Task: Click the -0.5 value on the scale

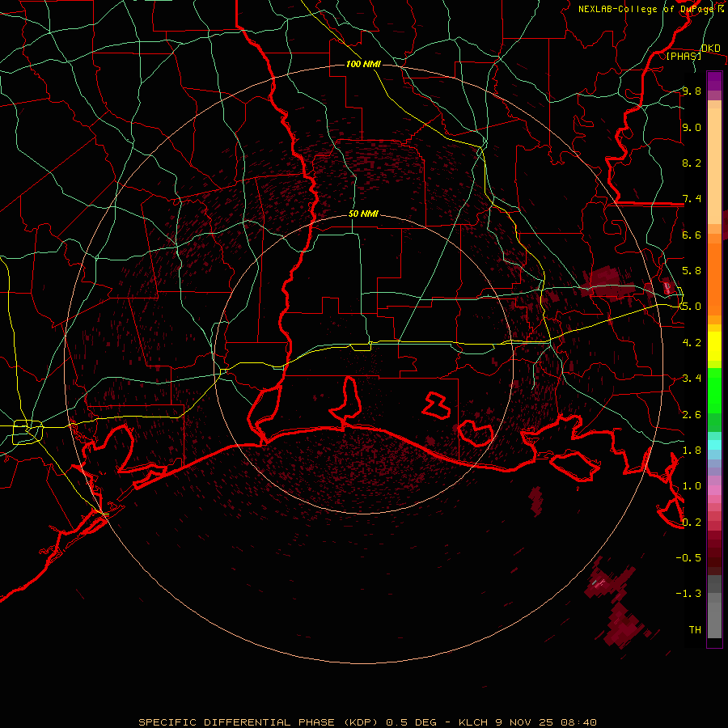Action: (688, 557)
